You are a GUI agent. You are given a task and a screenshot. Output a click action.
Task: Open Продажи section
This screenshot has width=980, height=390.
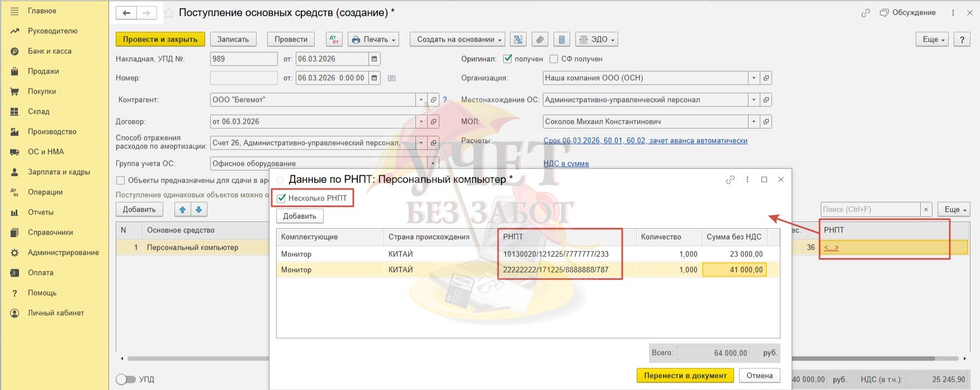[x=43, y=71]
